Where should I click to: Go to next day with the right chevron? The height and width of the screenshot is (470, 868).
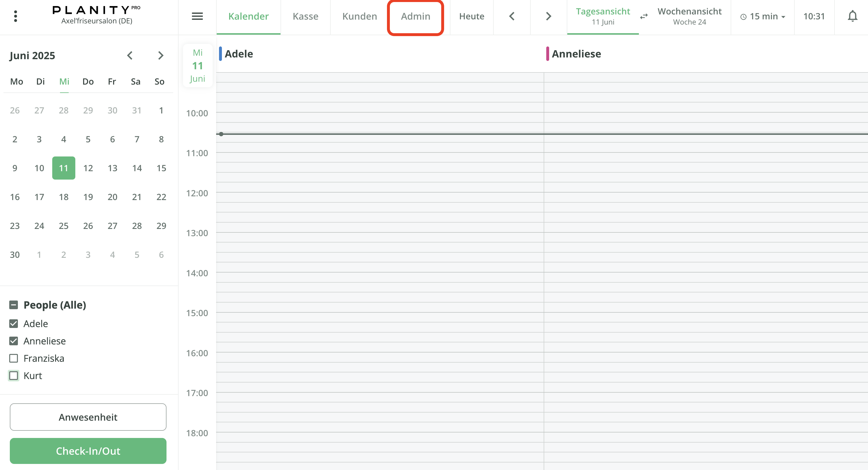(x=549, y=16)
